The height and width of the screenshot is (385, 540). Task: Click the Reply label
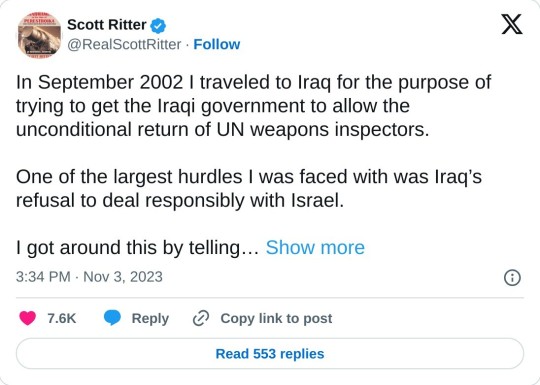150,318
